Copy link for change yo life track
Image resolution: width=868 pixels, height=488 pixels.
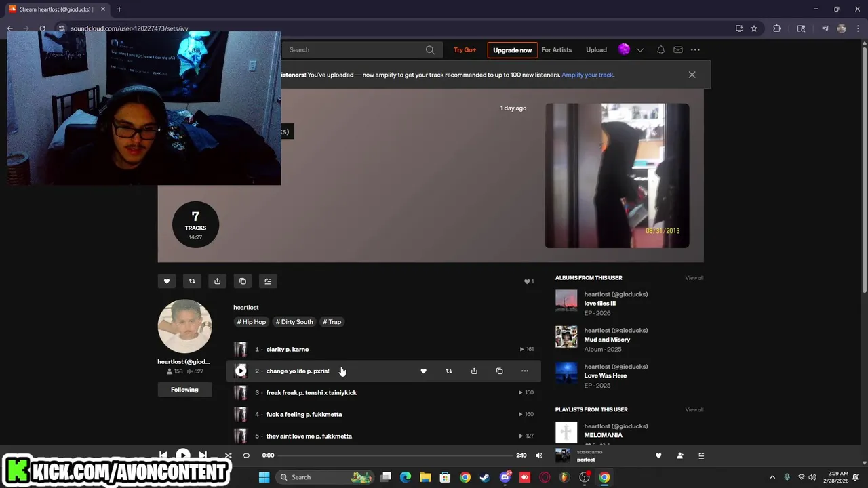pyautogui.click(x=499, y=371)
